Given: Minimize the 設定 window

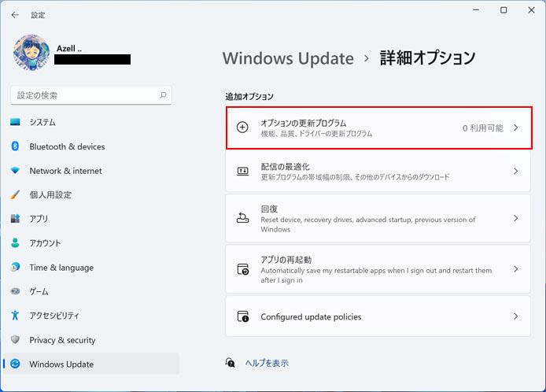Looking at the screenshot, I should (x=476, y=9).
